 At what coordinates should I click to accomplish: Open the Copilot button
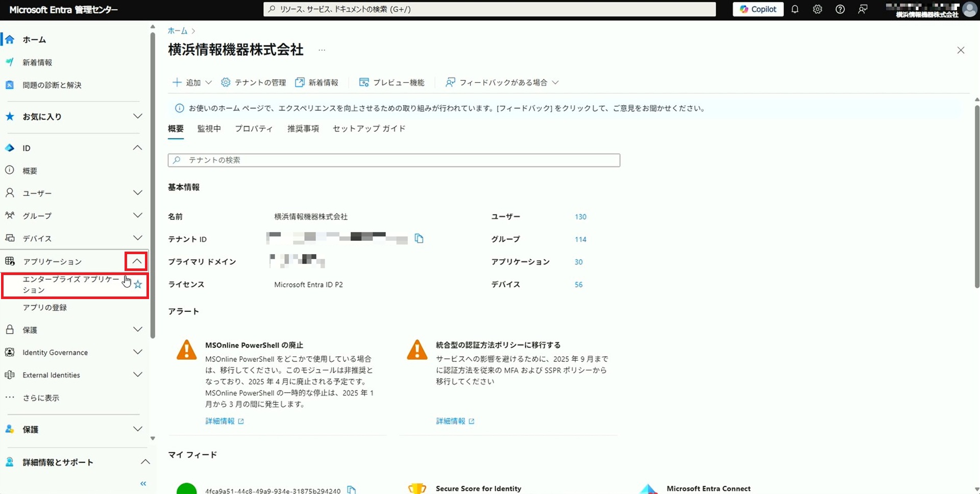(758, 9)
